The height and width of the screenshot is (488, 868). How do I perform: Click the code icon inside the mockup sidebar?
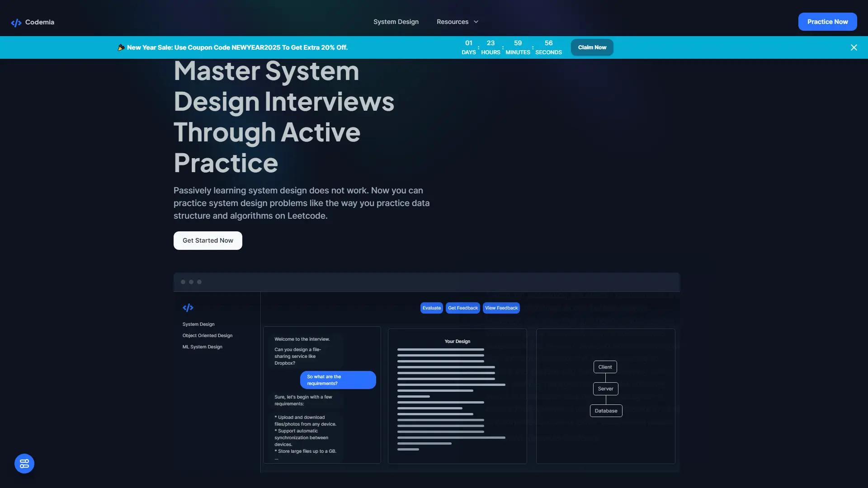click(188, 308)
